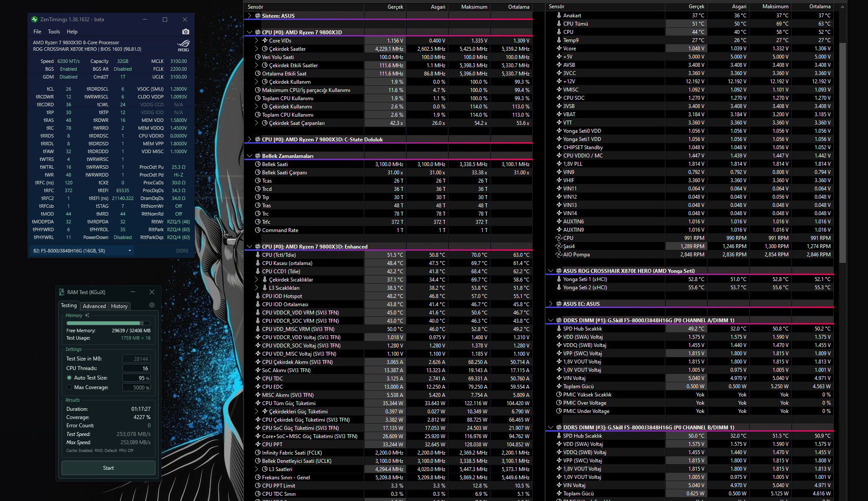The image size is (868, 501).
Task: Open the B2 DIMM selector dropdown in ZenTimings
Action: coord(82,251)
